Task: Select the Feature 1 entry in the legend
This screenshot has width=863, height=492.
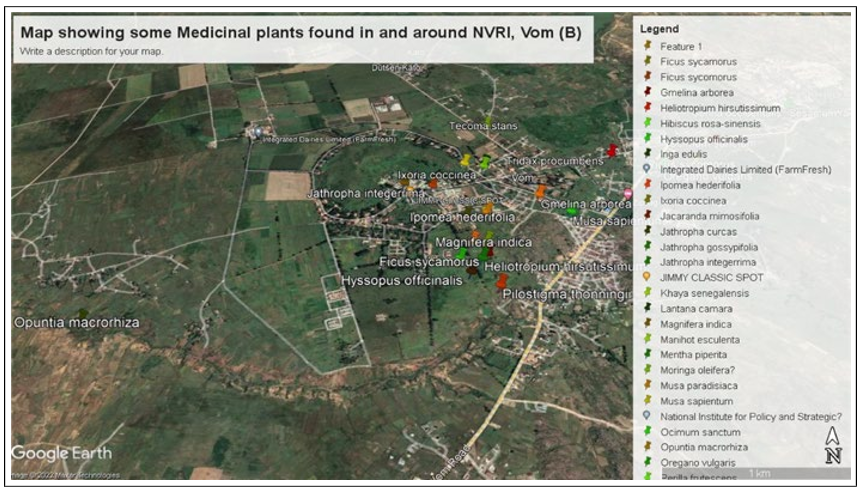Action: 681,46
